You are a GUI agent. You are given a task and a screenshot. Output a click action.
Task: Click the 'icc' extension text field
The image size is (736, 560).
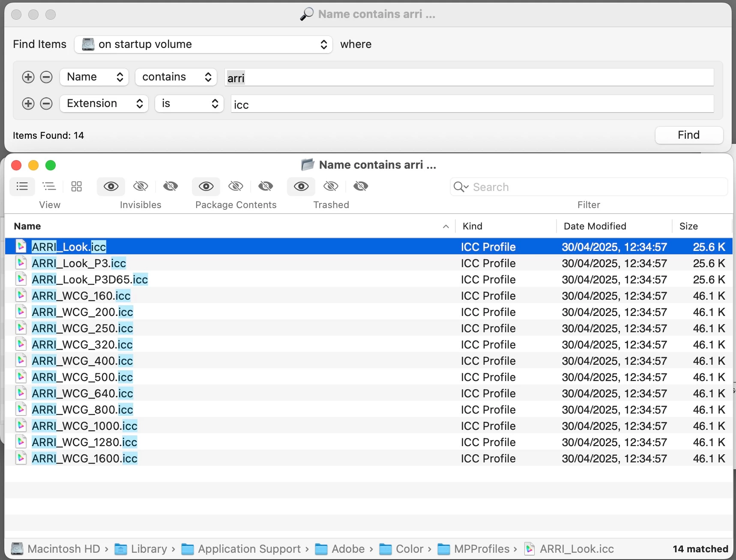pos(472,104)
